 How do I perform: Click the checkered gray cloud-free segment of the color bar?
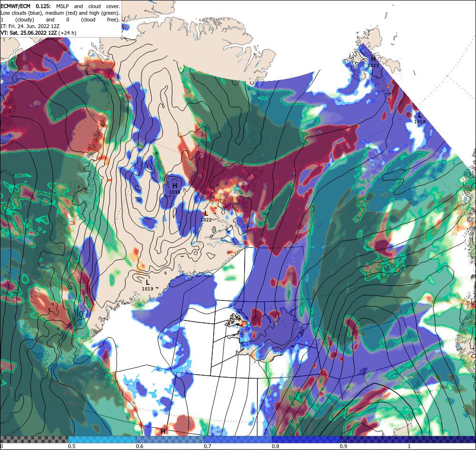pyautogui.click(x=34, y=440)
